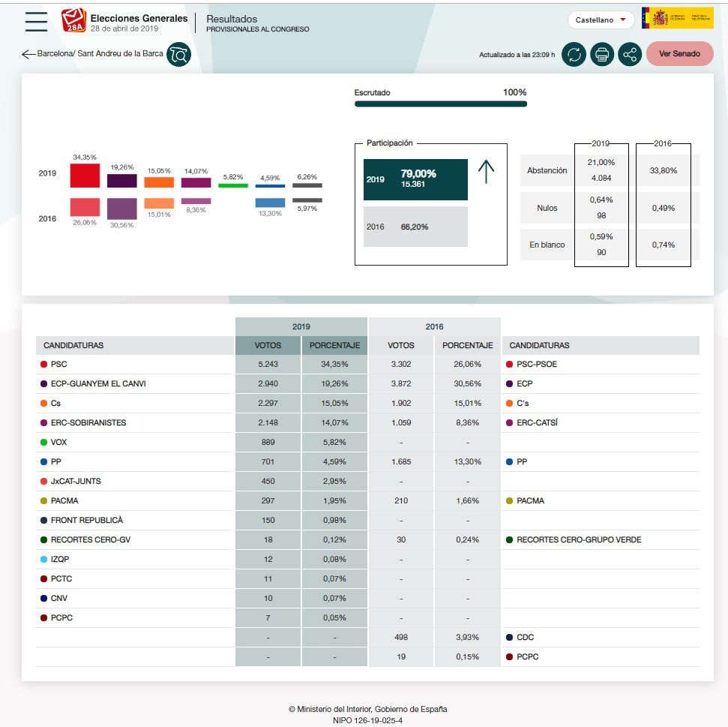Viewport: 728px width, 727px height.
Task: Select the ECP-GUANYEM EL CANVI row
Action: click(97, 383)
